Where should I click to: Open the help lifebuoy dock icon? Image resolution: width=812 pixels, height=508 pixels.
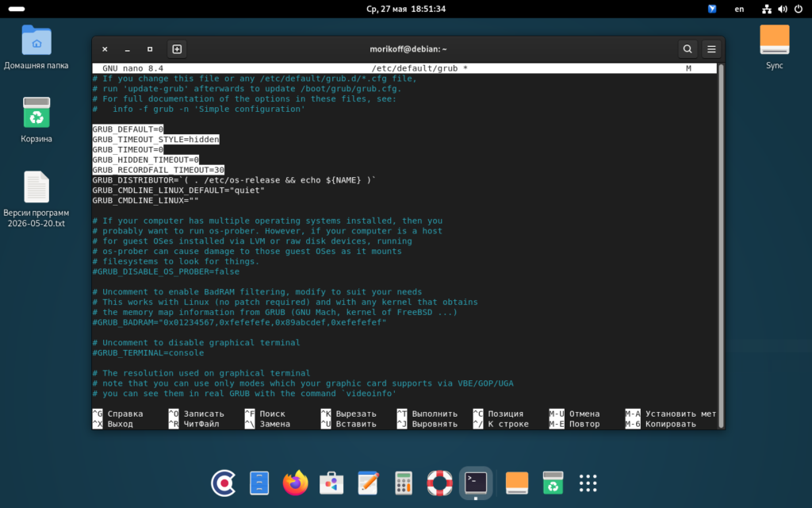[439, 483]
